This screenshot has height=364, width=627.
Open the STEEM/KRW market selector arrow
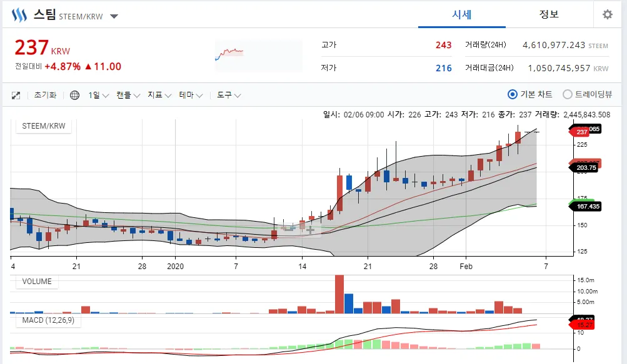pos(114,16)
